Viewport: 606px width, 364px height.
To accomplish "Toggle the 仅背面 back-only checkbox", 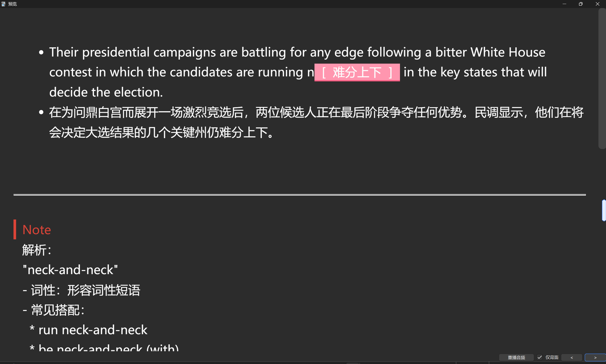I will coord(540,357).
